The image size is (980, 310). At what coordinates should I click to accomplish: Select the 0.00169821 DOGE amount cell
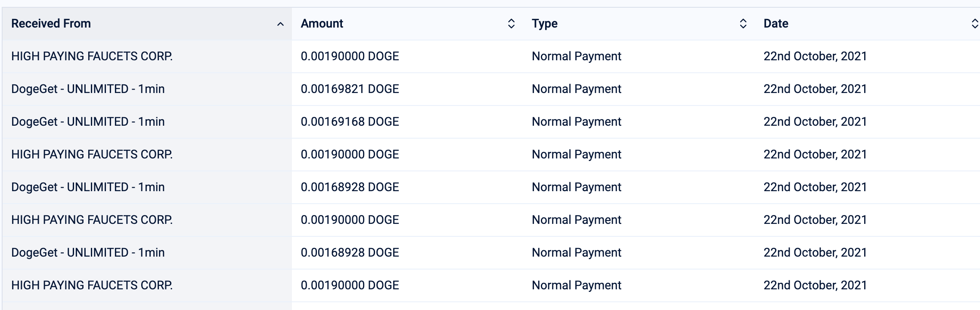tap(350, 89)
